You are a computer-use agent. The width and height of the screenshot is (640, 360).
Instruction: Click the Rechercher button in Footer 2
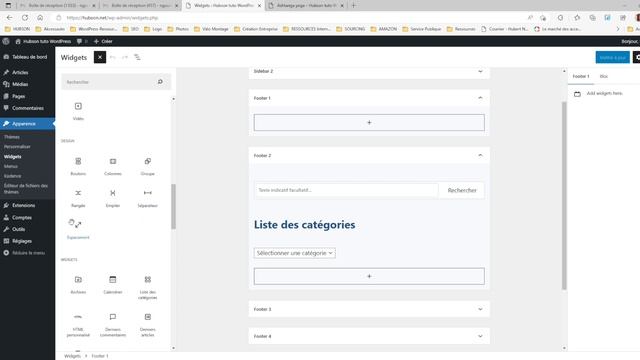point(462,190)
